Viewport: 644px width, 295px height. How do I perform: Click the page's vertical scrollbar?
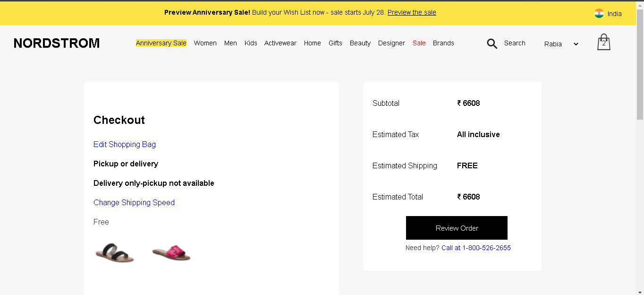point(640,147)
